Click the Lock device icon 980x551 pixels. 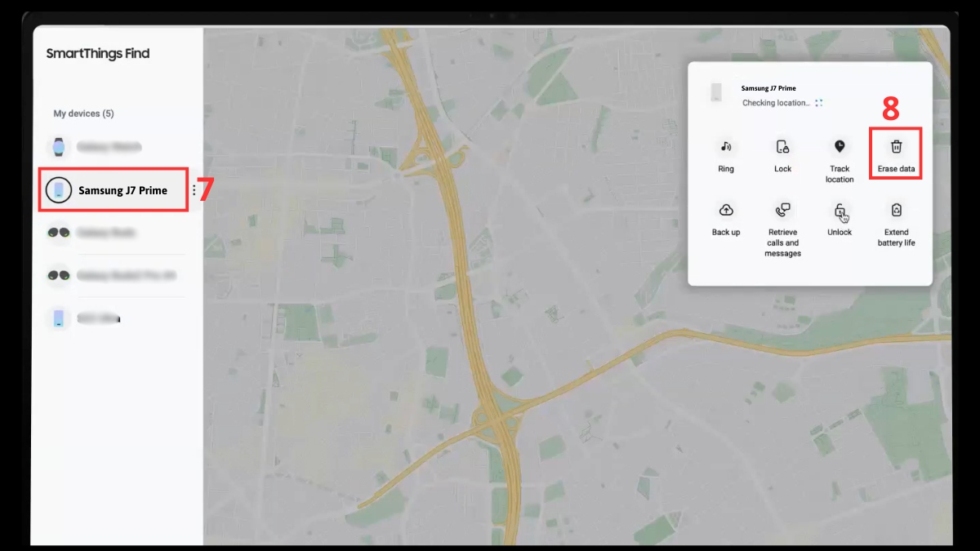pos(782,146)
